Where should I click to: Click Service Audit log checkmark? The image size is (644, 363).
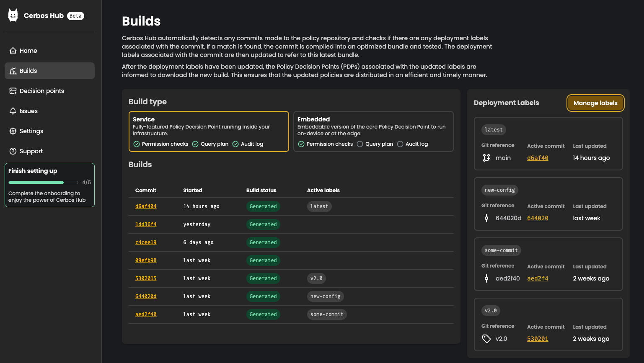coord(235,144)
